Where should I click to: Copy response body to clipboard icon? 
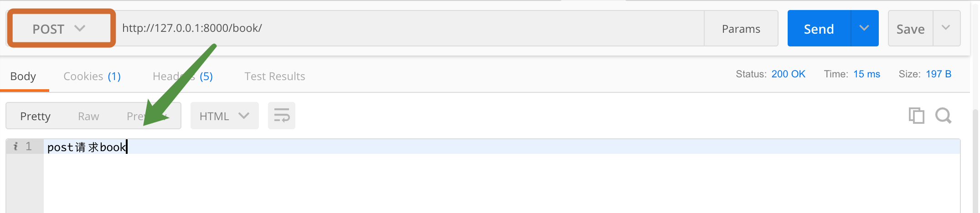916,116
